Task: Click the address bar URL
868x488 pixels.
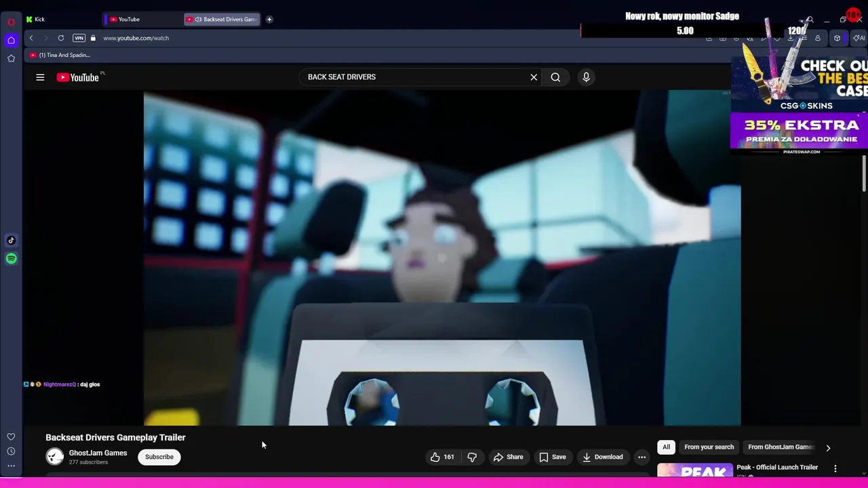Action: click(x=136, y=38)
